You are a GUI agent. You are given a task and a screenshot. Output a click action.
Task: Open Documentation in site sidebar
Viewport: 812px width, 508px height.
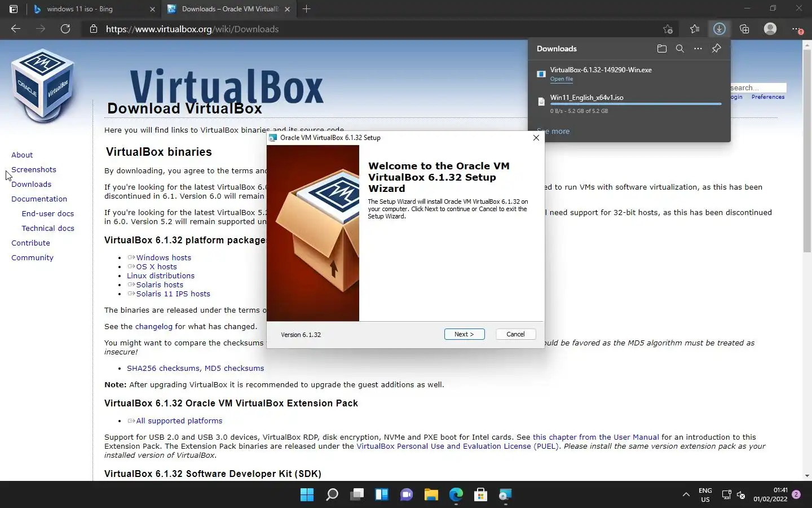[x=39, y=199]
